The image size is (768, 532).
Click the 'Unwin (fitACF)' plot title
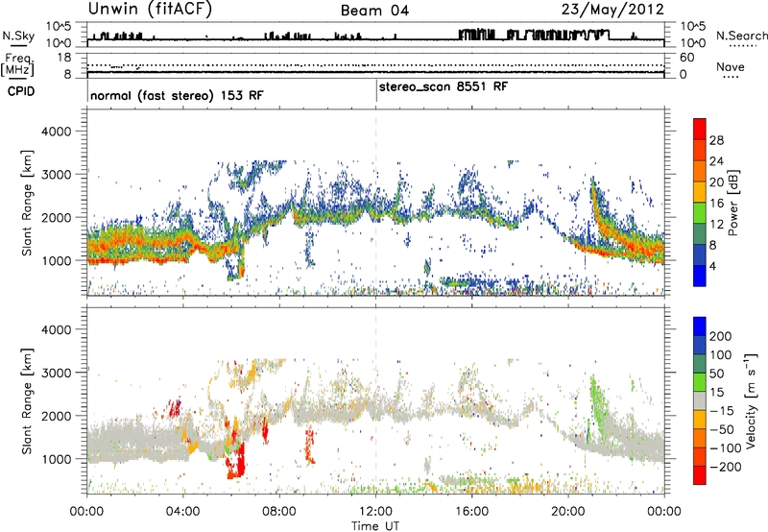coord(150,10)
